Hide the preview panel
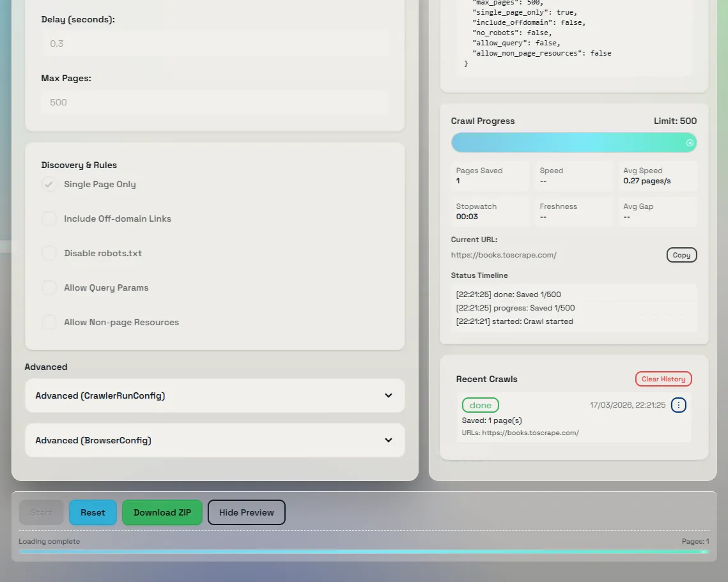Viewport: 728px width, 582px height. [x=247, y=512]
